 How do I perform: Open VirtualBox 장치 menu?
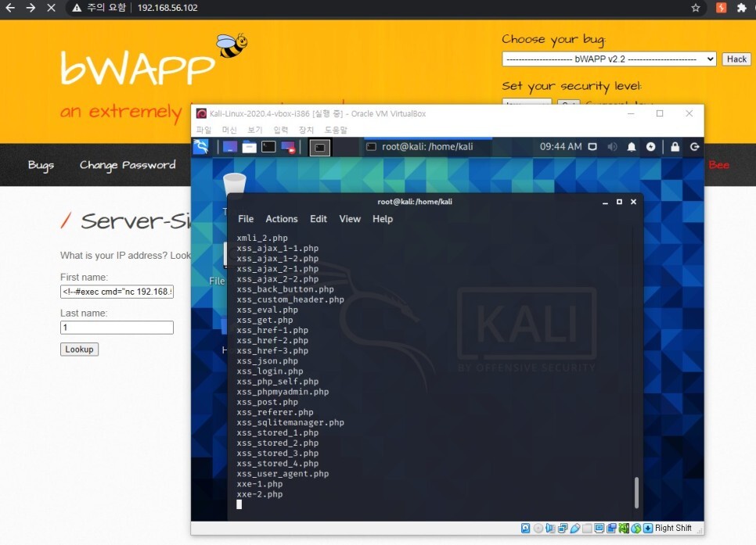coord(306,130)
